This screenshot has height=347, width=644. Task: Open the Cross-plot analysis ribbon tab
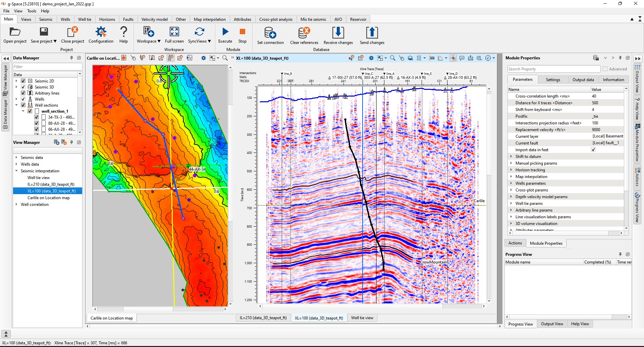click(x=276, y=19)
